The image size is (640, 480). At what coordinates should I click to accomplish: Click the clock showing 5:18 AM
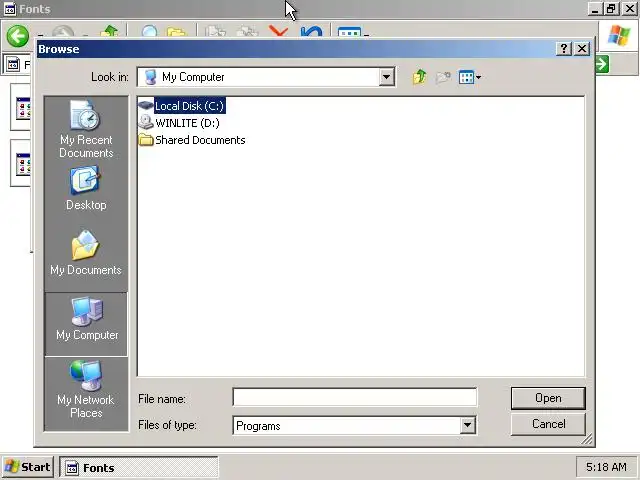606,467
